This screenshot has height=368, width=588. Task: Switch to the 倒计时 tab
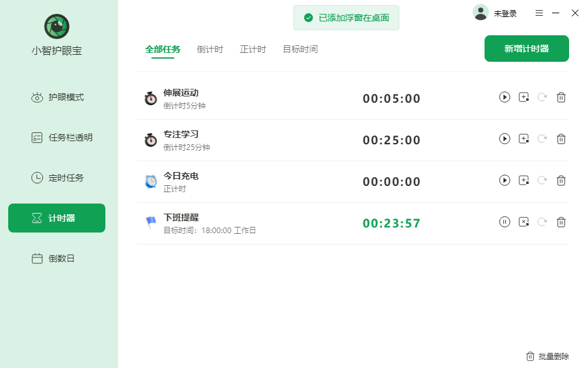click(211, 49)
